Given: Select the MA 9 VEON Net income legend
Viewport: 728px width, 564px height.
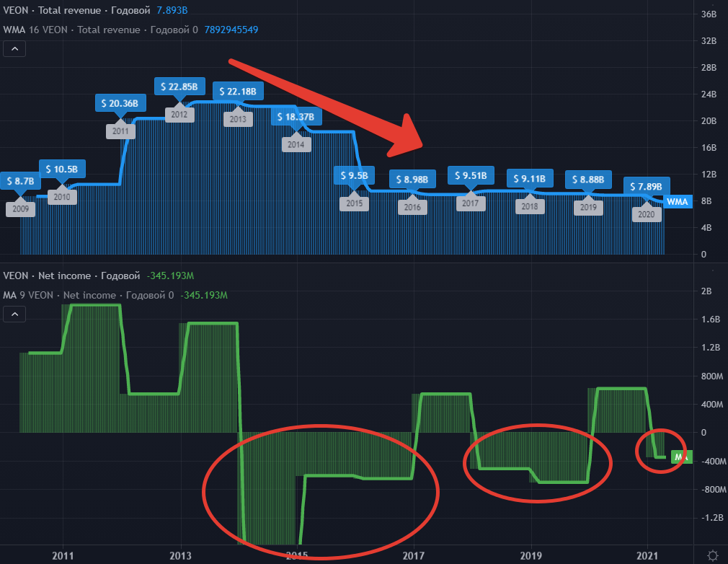Looking at the screenshot, I should (x=88, y=296).
